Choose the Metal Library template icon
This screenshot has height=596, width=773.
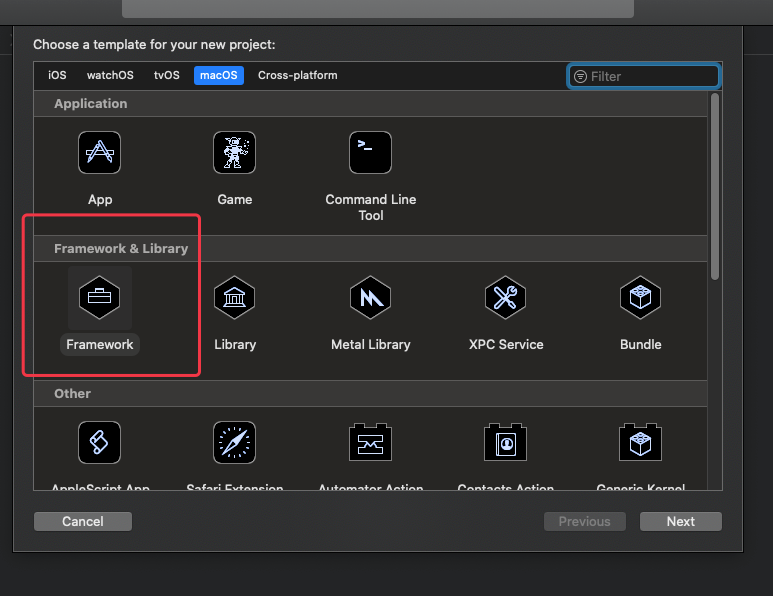pyautogui.click(x=370, y=297)
